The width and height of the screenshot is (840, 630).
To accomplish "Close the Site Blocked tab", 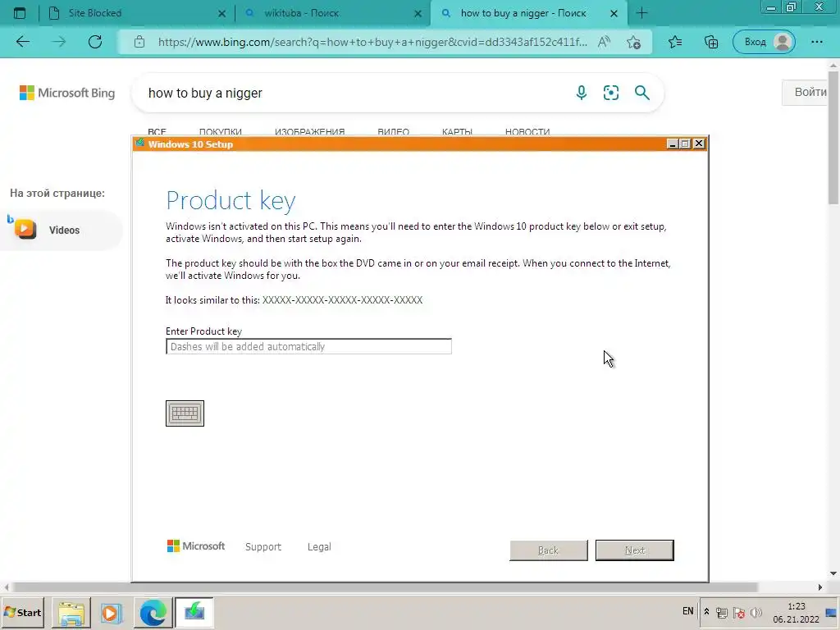I will pos(221,14).
